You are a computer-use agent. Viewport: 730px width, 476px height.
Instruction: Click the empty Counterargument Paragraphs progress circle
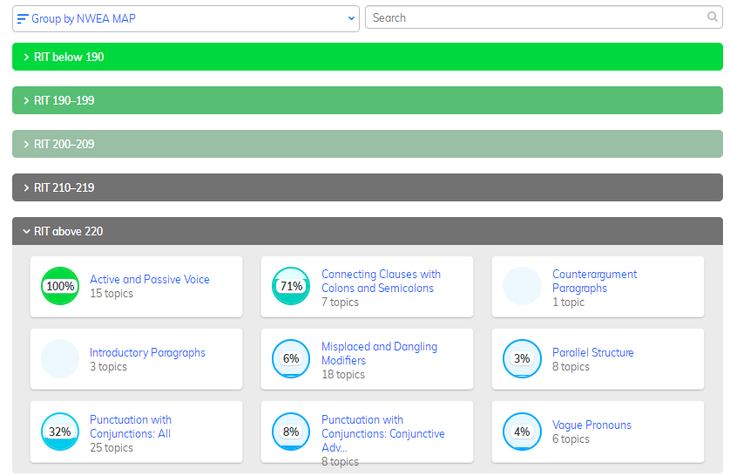click(522, 286)
